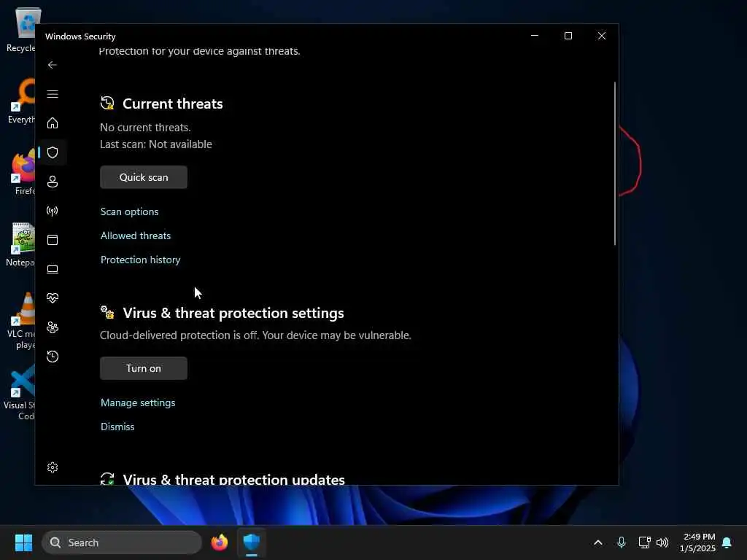Click 'No current threats.' text
The height and width of the screenshot is (560, 747).
click(x=145, y=128)
